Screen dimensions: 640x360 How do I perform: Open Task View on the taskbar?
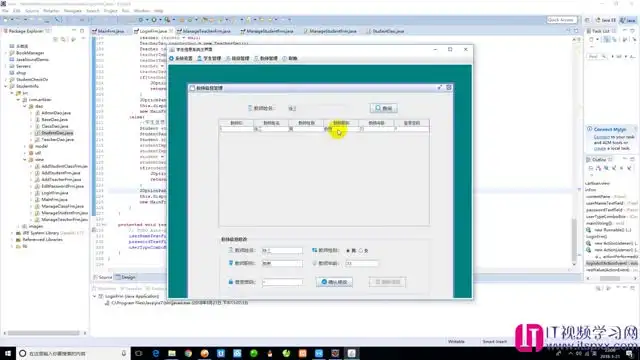click(x=139, y=353)
